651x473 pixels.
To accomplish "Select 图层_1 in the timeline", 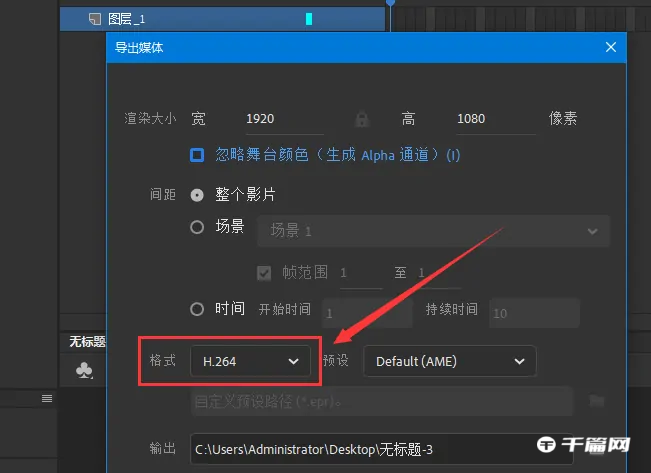I will (222, 19).
